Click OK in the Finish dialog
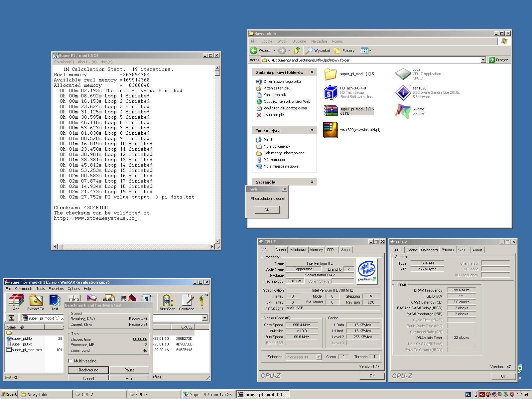 [267, 210]
